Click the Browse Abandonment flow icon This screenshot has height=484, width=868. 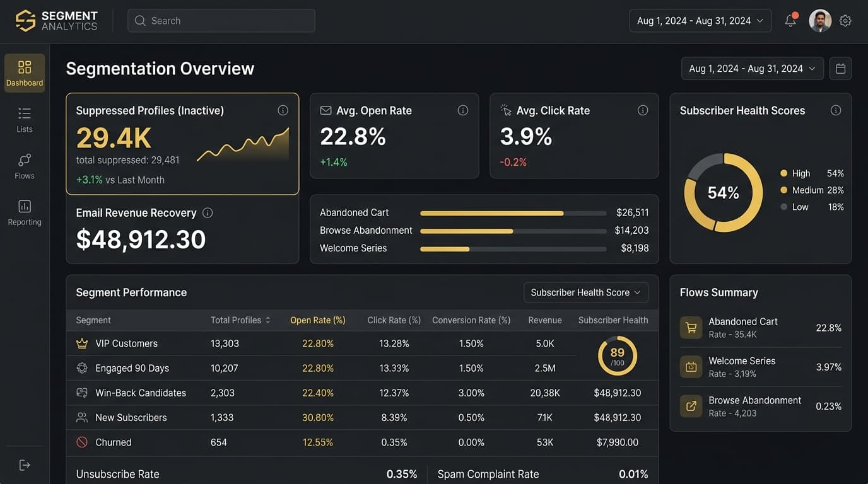[691, 406]
